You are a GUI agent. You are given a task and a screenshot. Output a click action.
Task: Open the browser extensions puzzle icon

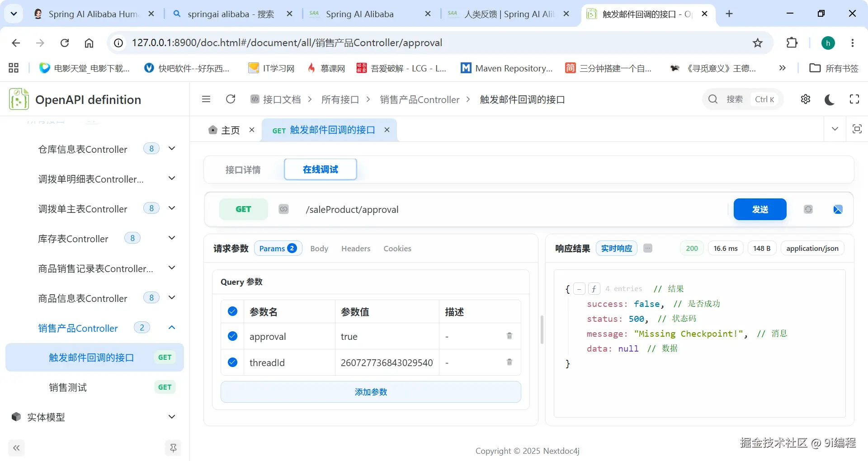tap(792, 43)
